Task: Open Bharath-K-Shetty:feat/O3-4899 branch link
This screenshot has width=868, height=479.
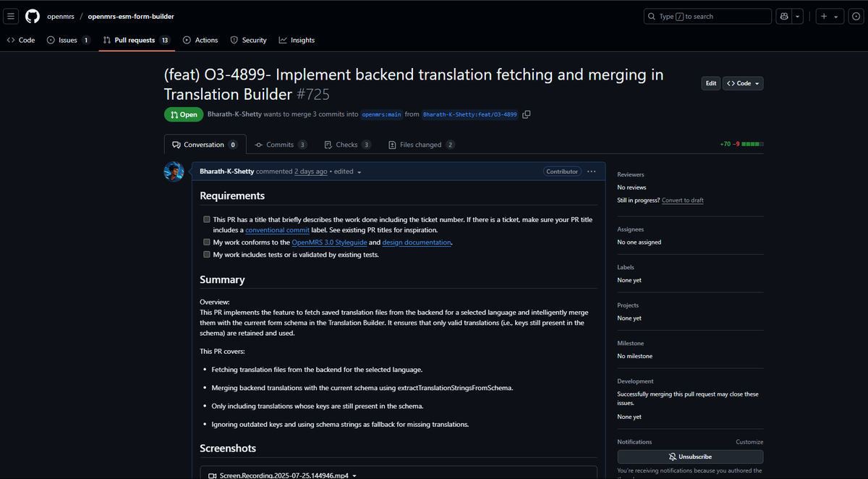Action: coord(470,114)
